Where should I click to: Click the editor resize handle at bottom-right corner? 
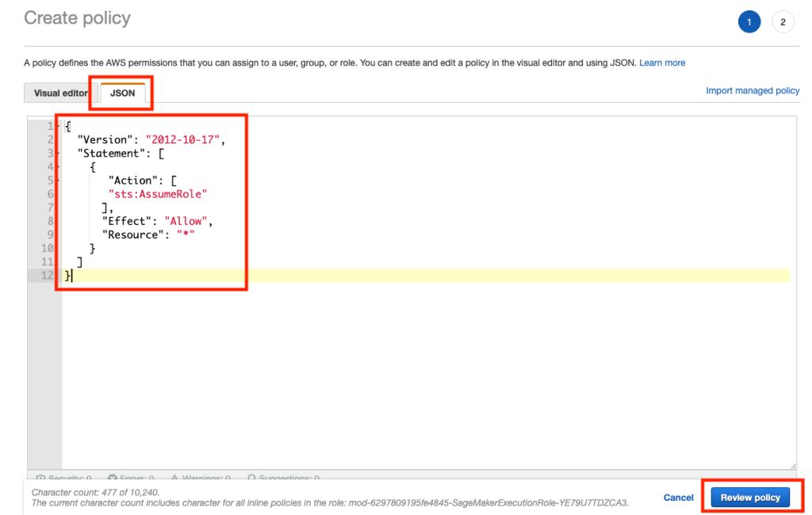[793, 466]
